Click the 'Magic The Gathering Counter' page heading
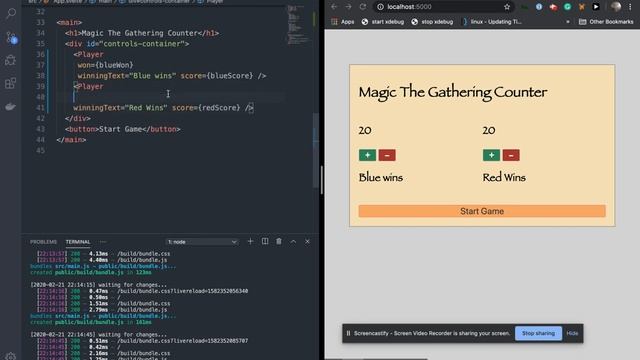The height and width of the screenshot is (360, 640). pyautogui.click(x=453, y=92)
